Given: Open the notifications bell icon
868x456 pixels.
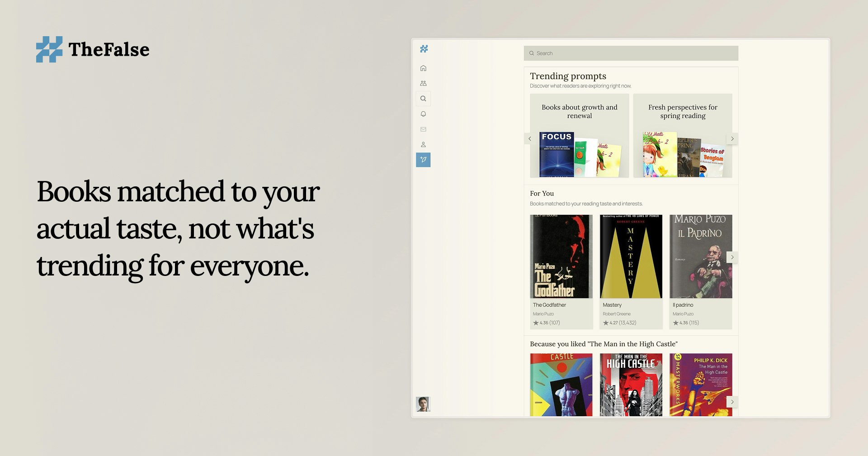Looking at the screenshot, I should [423, 114].
